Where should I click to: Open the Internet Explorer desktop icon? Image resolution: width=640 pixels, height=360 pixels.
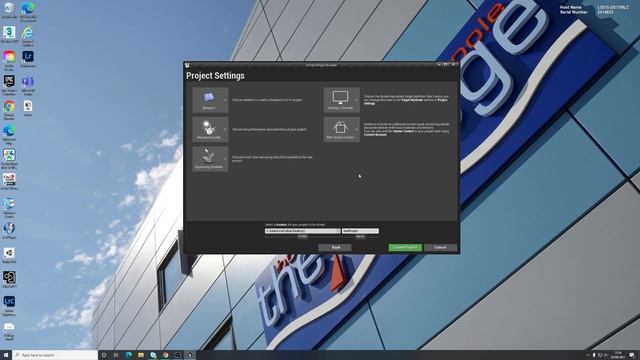click(x=28, y=34)
